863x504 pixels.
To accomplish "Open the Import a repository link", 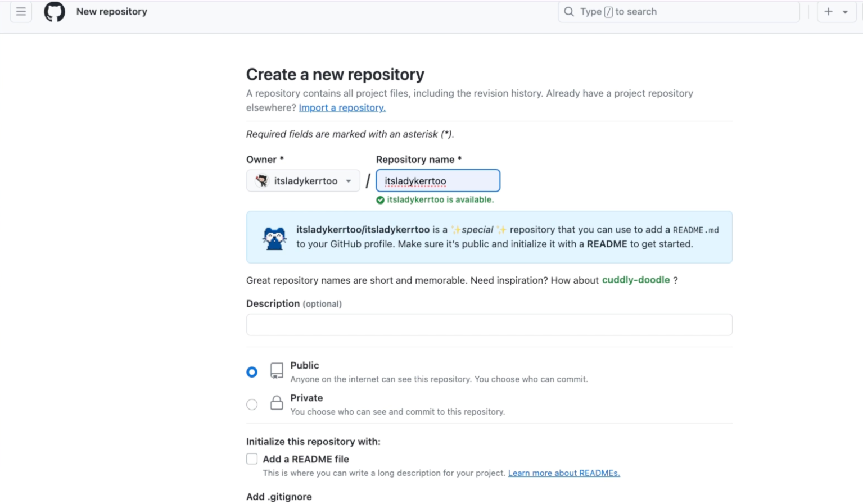I will coord(342,107).
